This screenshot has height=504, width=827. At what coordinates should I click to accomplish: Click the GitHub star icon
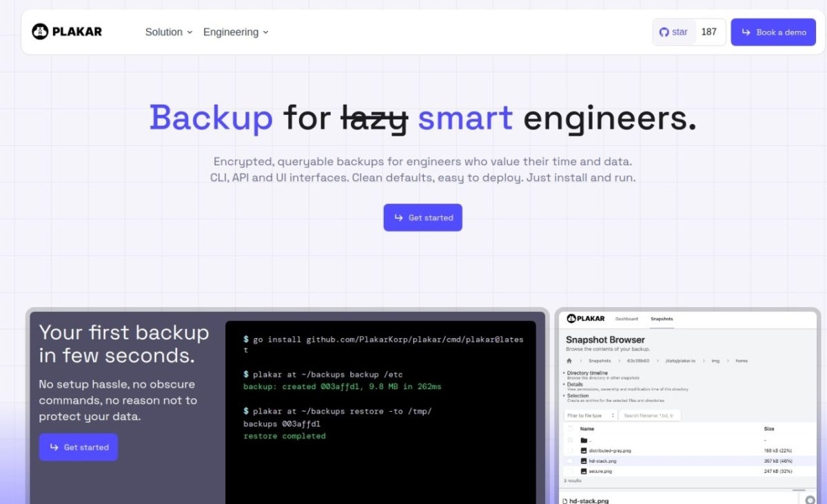(x=664, y=32)
